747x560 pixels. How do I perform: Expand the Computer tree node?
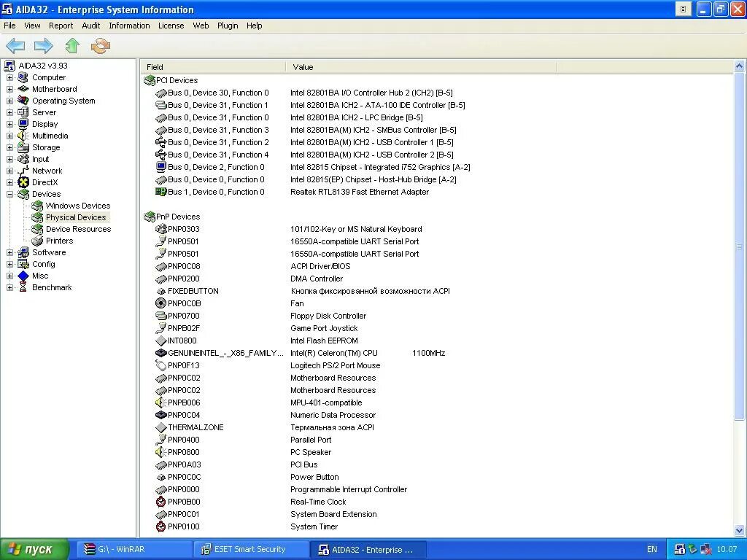(9, 77)
